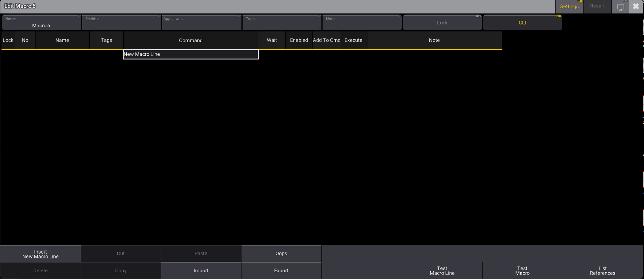Toggle the Lock button for macro
The image size is (644, 279).
pos(442,23)
